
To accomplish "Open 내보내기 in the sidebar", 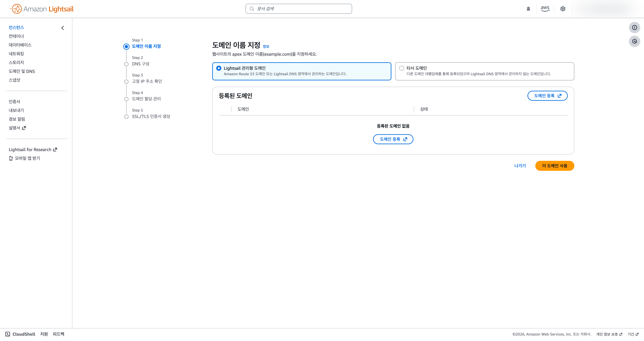I will [x=16, y=110].
